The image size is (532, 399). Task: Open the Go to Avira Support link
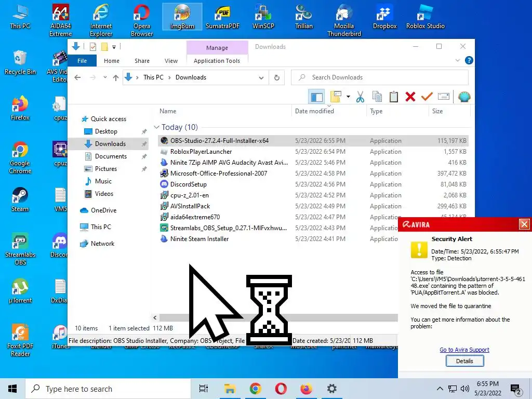(464, 350)
